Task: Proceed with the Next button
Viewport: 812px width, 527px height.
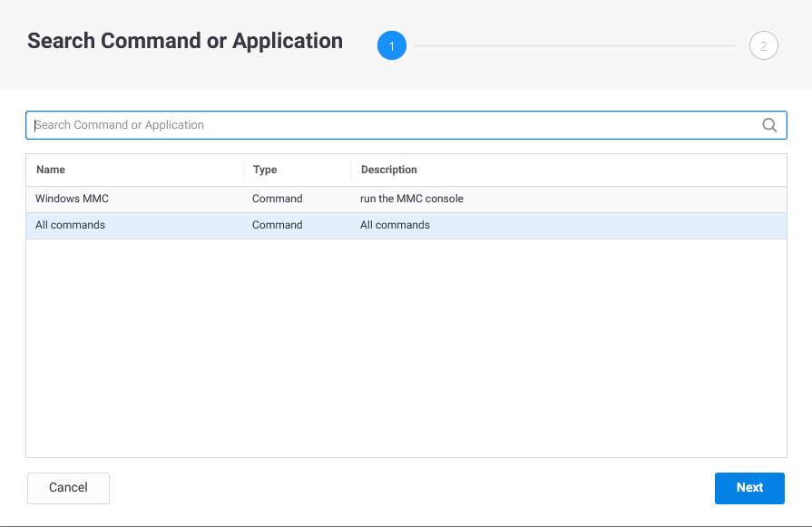Action: pyautogui.click(x=749, y=488)
